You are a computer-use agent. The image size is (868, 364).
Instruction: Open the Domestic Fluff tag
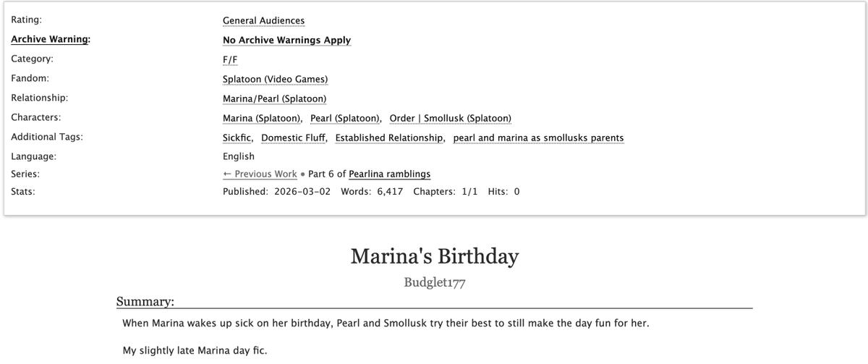click(x=293, y=137)
